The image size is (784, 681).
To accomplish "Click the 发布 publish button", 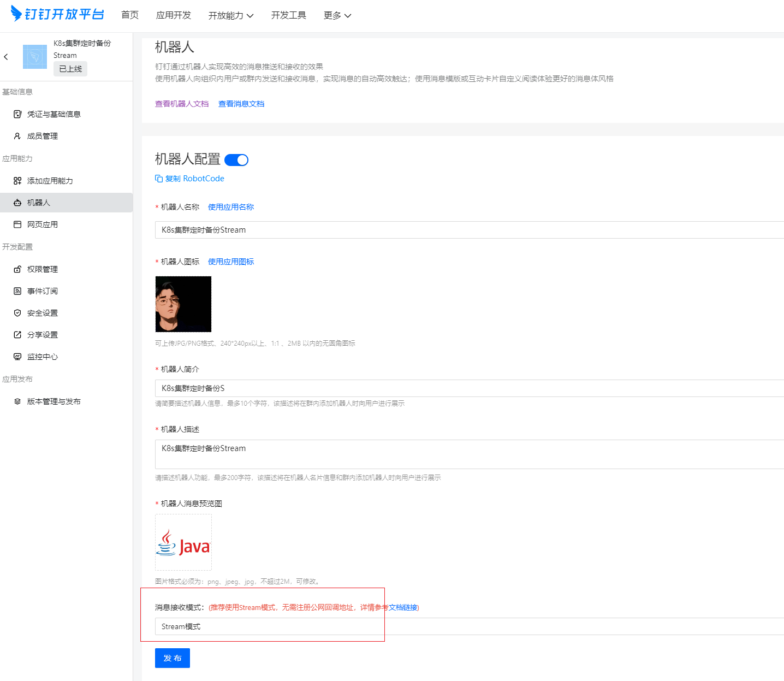I will [173, 658].
